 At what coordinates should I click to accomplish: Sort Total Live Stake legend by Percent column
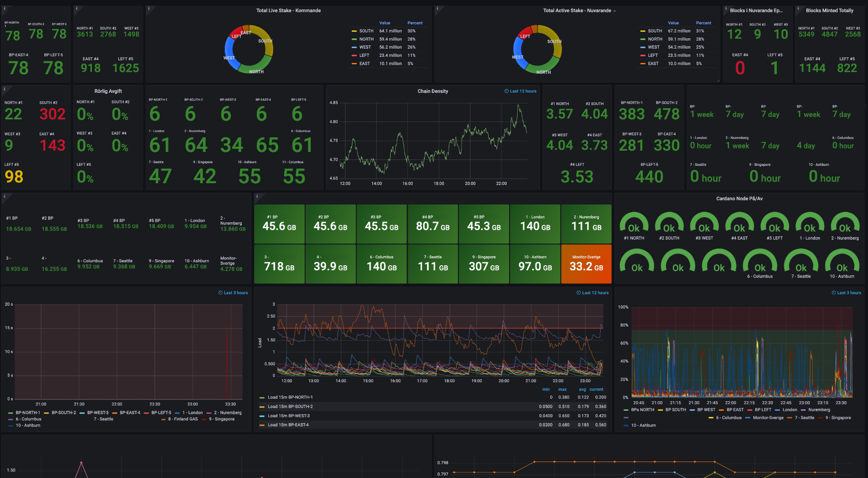click(x=414, y=23)
